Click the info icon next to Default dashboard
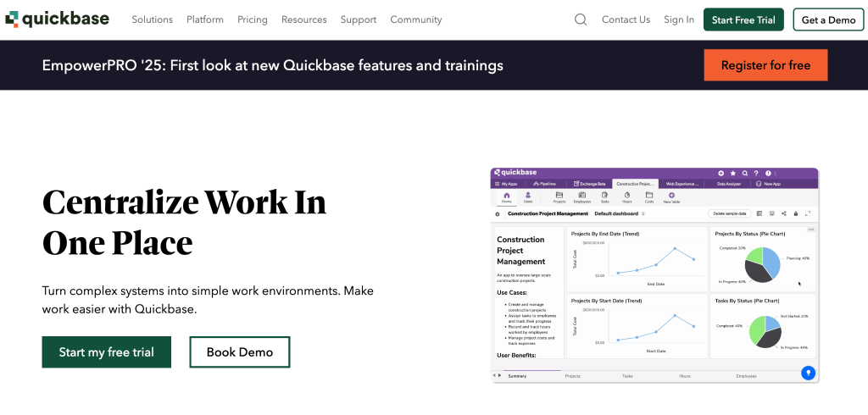 pos(643,213)
